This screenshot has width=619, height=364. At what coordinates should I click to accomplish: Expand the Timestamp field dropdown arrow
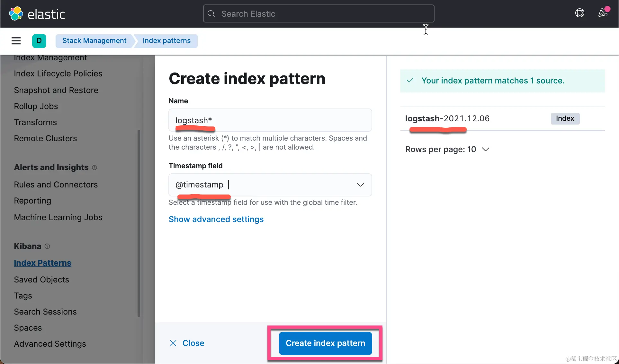pyautogui.click(x=360, y=185)
